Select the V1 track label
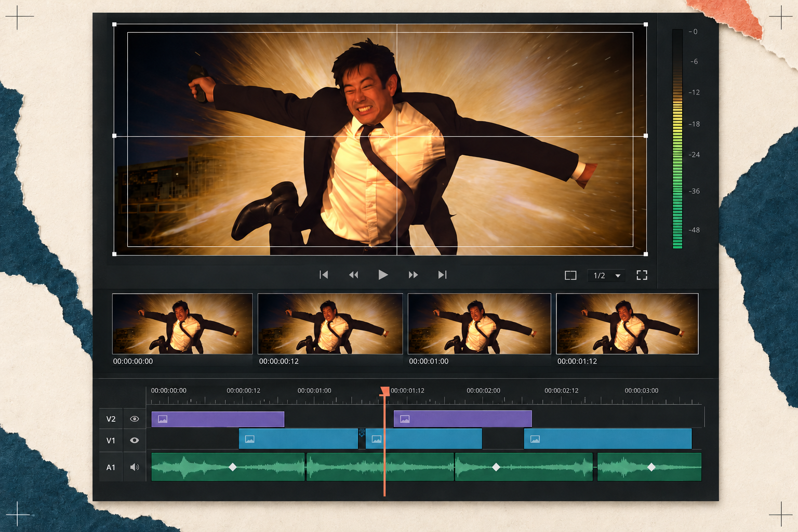Image resolution: width=798 pixels, height=532 pixels. pos(111,440)
